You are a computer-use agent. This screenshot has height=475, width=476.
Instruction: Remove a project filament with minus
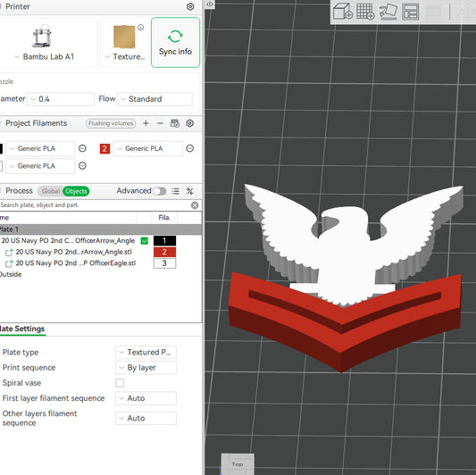pyautogui.click(x=160, y=123)
